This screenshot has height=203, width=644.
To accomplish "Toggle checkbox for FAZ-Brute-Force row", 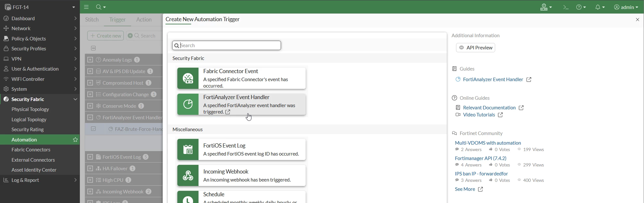I will coord(93,129).
